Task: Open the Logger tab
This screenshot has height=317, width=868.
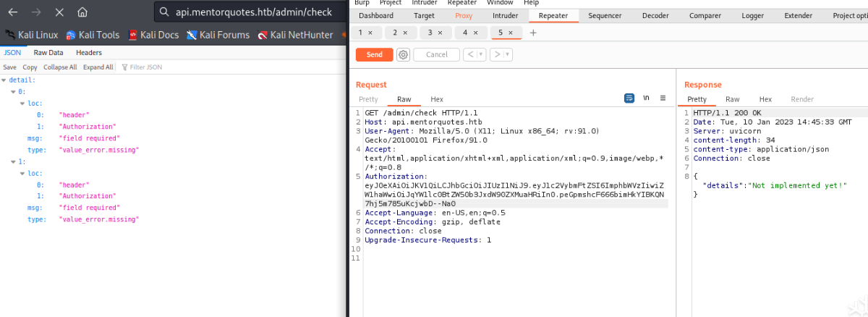Action: [752, 15]
